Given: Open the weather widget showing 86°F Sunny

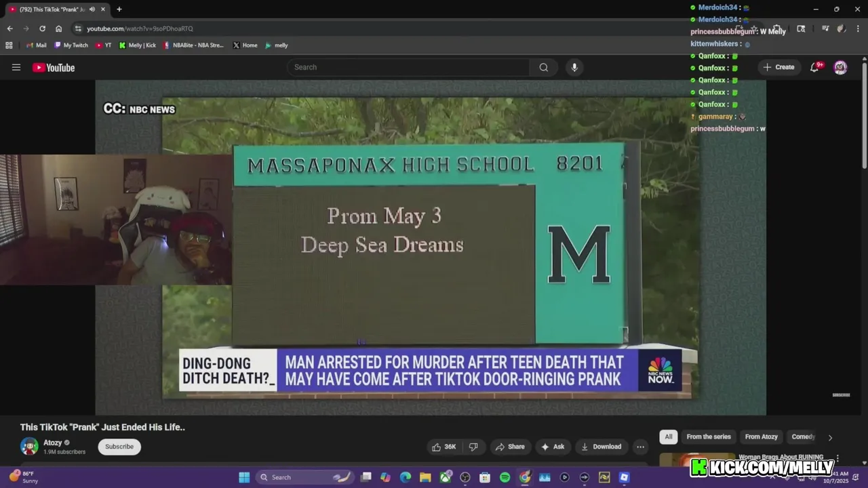Looking at the screenshot, I should point(24,477).
